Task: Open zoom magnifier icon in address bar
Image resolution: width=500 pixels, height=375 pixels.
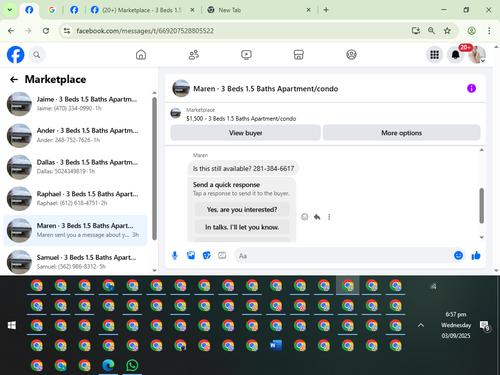Action: tap(431, 31)
